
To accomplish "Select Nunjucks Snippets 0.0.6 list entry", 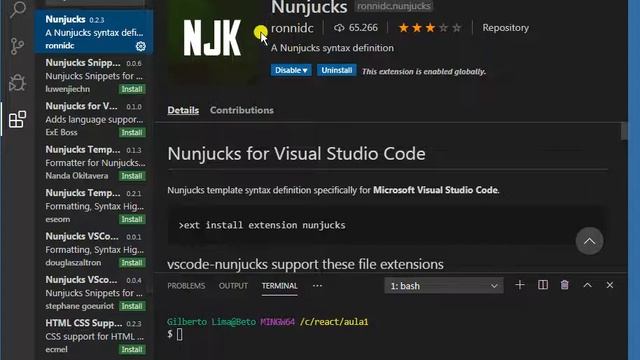I will (x=93, y=76).
